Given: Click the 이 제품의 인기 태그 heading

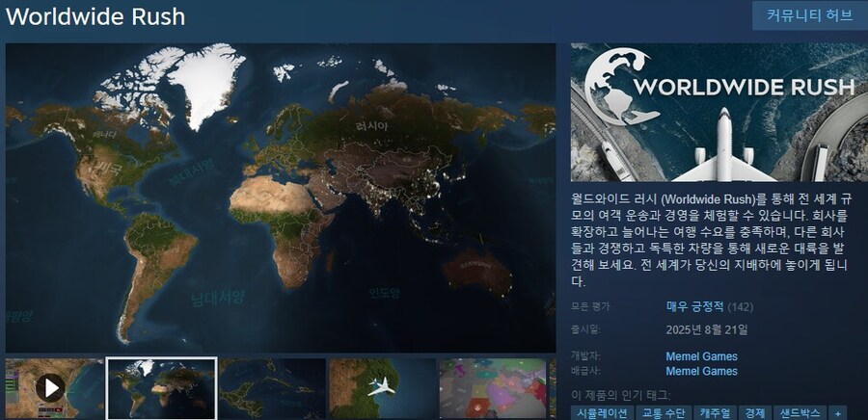Looking at the screenshot, I should pyautogui.click(x=620, y=395).
